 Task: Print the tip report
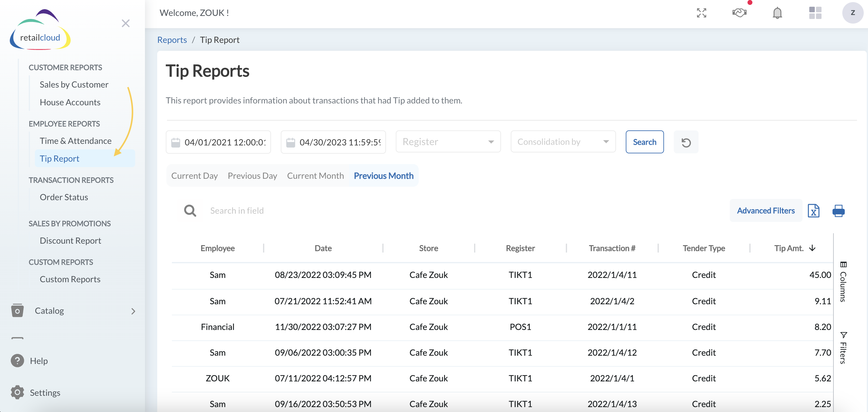point(838,211)
